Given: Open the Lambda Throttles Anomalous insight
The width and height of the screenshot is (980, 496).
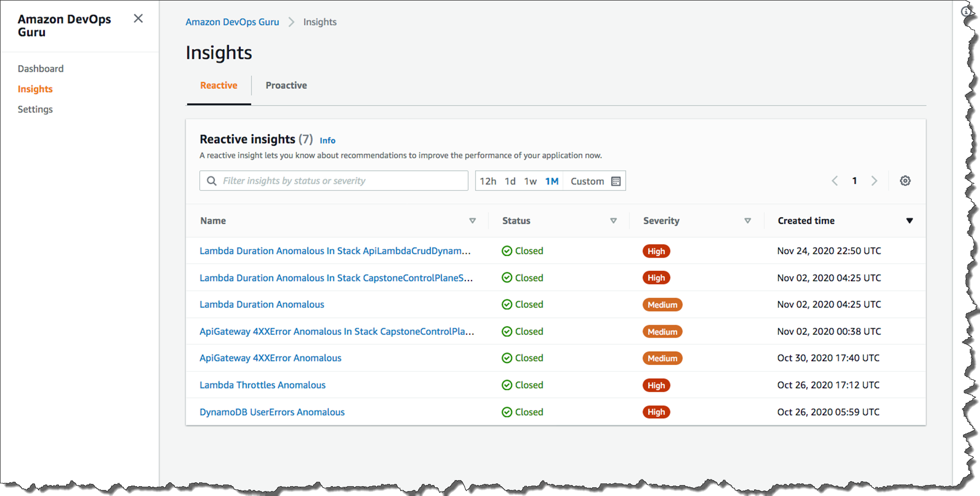Looking at the screenshot, I should 263,385.
